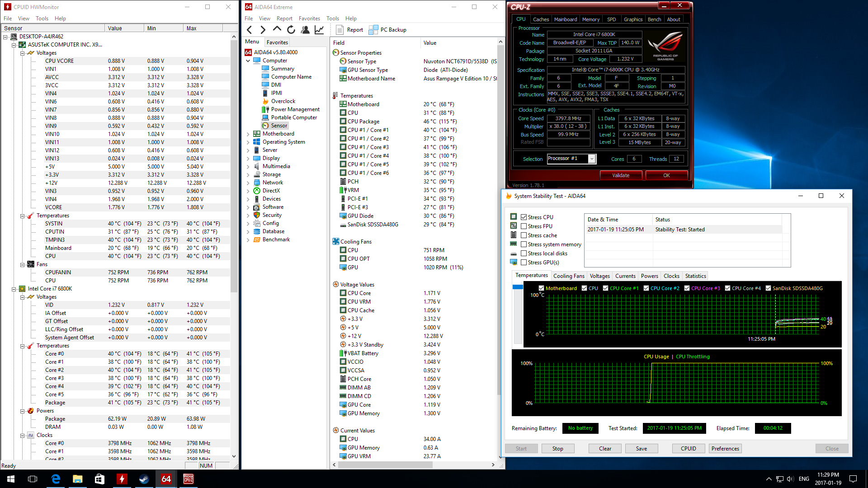Open Preferences in Stability Test
868x488 pixels.
click(725, 449)
